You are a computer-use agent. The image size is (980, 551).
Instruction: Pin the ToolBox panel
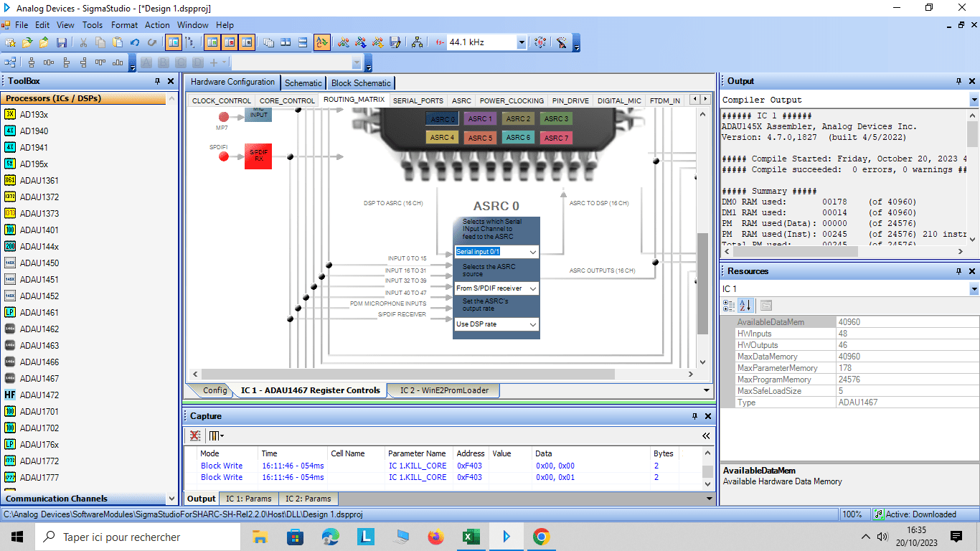coord(157,81)
